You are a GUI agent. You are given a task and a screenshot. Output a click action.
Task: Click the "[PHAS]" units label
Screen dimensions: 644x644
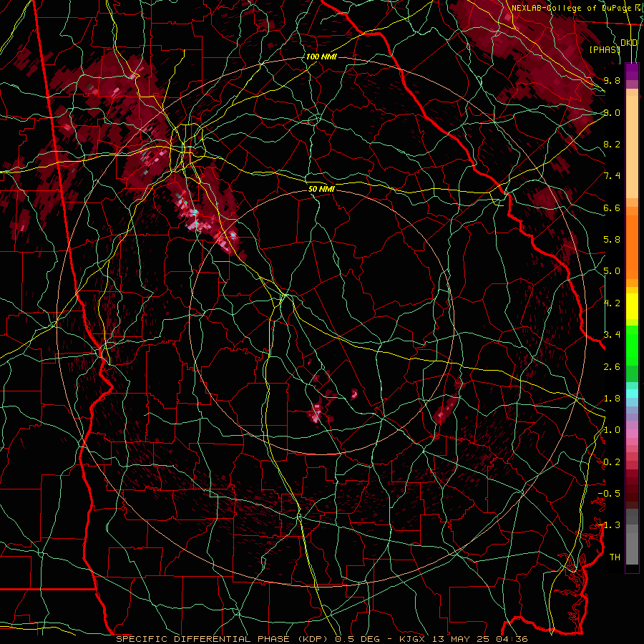605,49
